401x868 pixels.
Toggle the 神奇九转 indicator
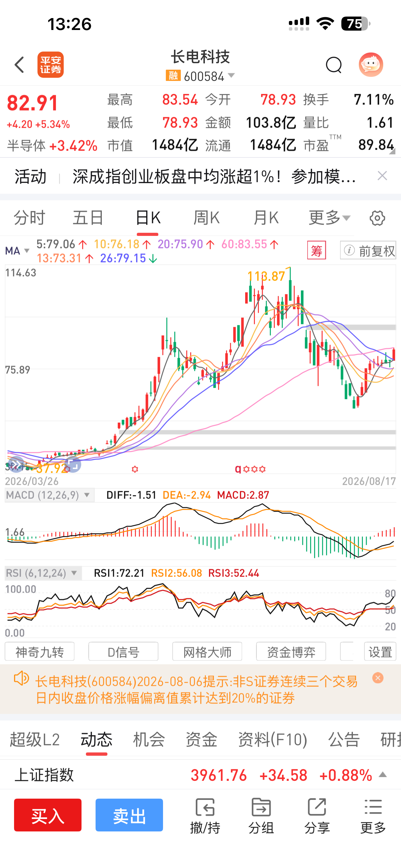[39, 652]
